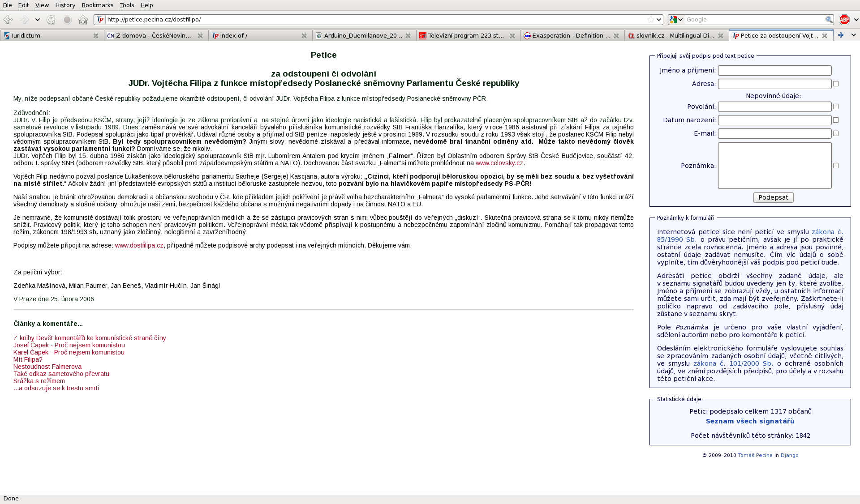Open the Help menu
Viewport: 860px width, 504px height.
pyautogui.click(x=146, y=5)
